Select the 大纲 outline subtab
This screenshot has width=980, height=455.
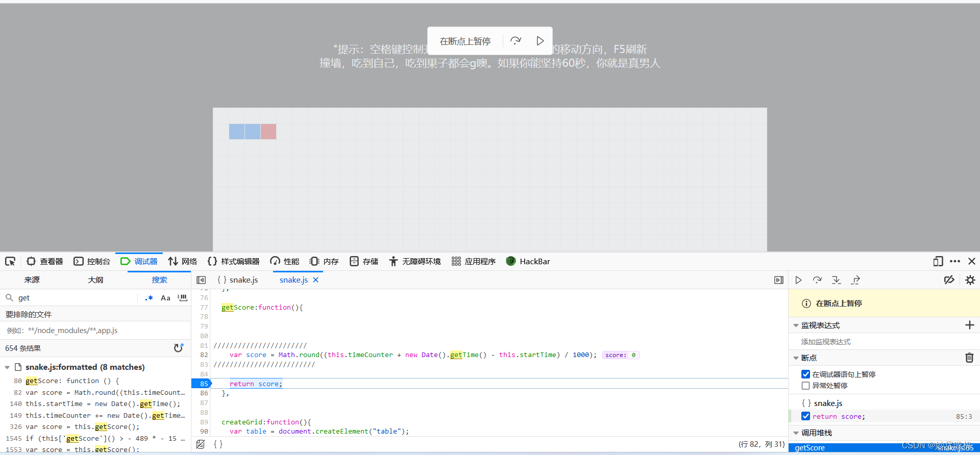click(95, 280)
